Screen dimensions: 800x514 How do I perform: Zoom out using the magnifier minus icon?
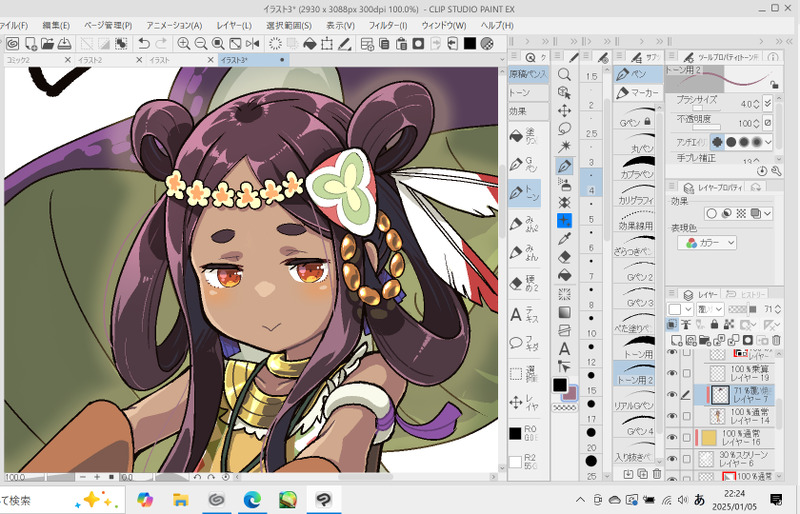pos(201,44)
